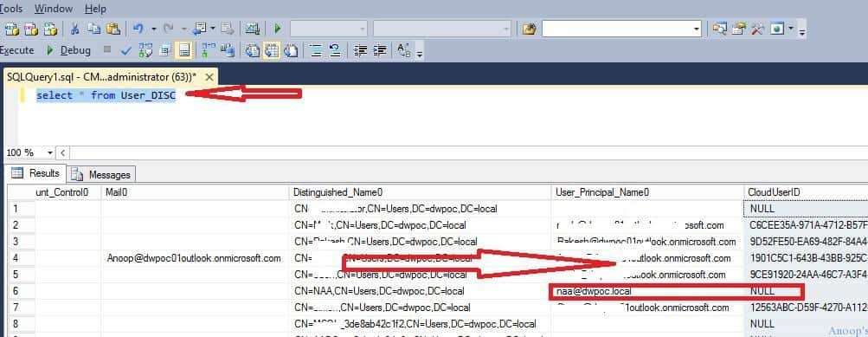
Task: Open the white search combo box dropdown
Action: coord(697,29)
